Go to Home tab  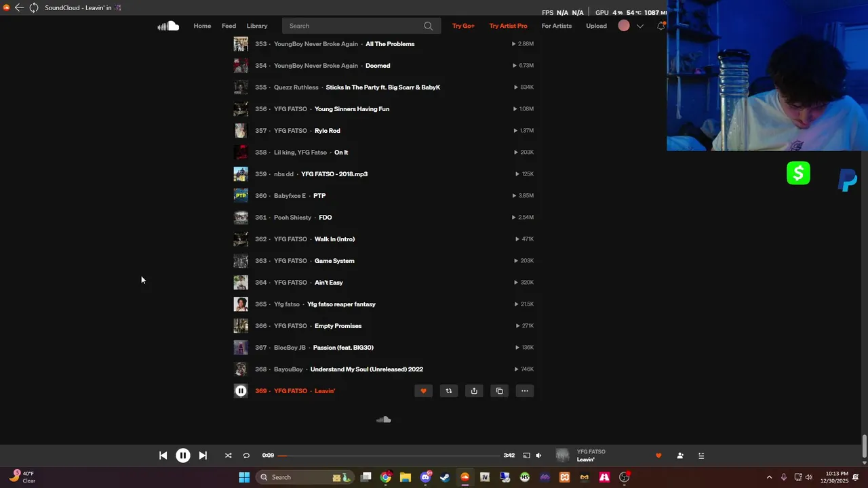click(x=202, y=26)
